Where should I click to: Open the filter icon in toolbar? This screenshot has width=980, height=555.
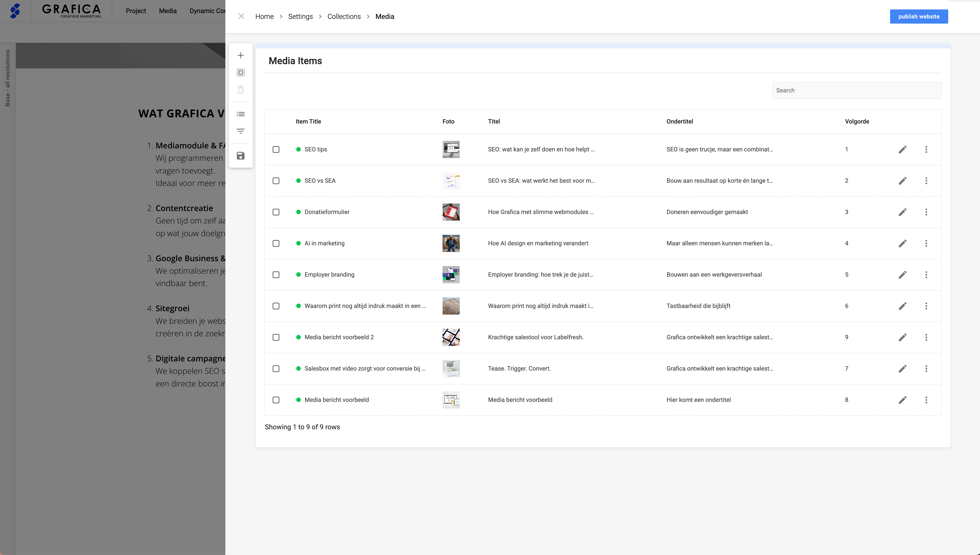pyautogui.click(x=240, y=131)
